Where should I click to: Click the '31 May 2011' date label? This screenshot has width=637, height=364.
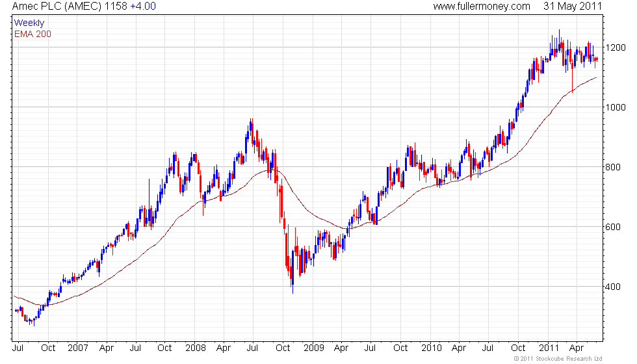click(573, 6)
